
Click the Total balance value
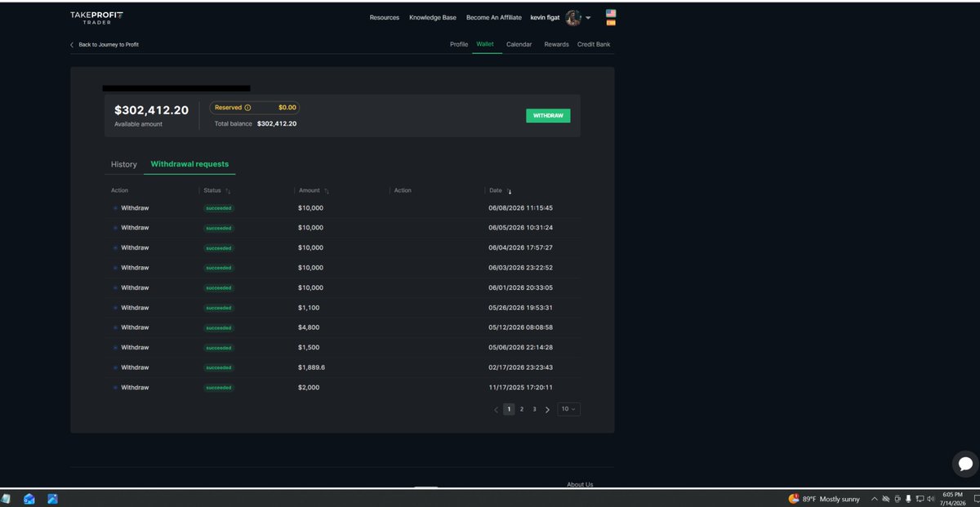[x=277, y=124]
